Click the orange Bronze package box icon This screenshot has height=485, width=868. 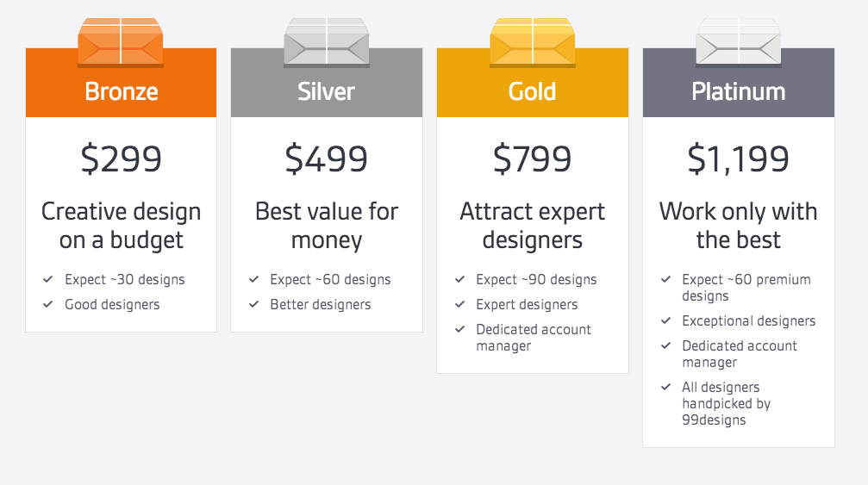coord(121,42)
